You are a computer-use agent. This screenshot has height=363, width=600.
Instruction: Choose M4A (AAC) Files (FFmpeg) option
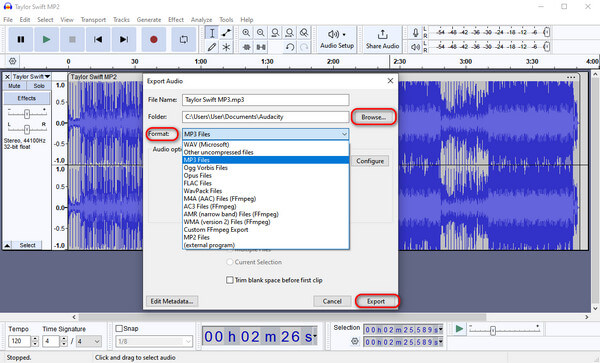(x=266, y=199)
